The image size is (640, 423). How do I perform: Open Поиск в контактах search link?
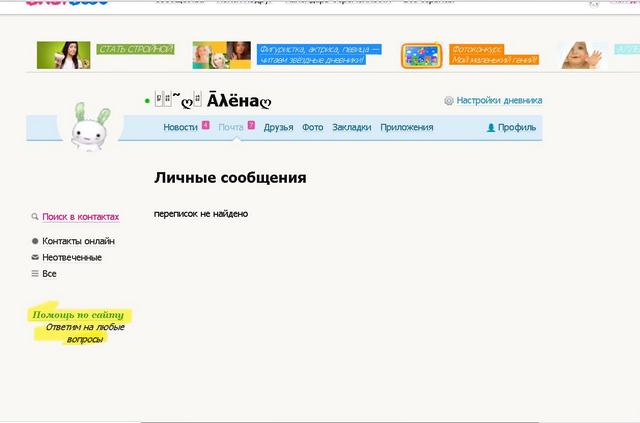tap(81, 217)
